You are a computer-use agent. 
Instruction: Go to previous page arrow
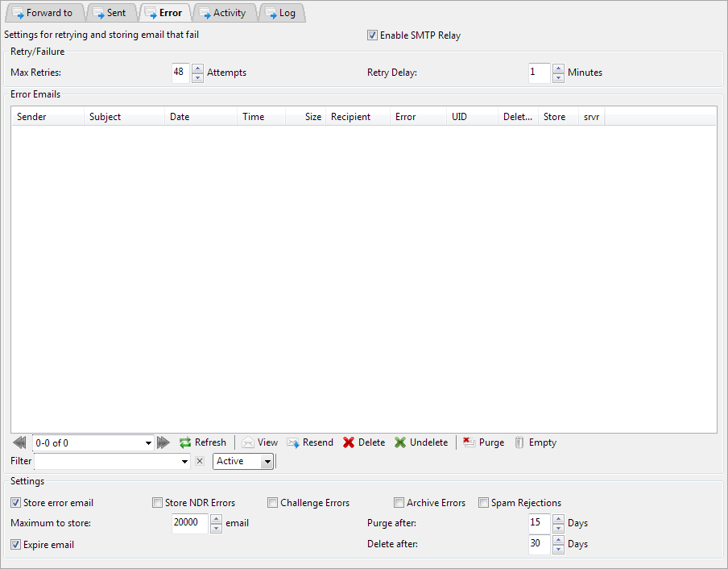20,442
